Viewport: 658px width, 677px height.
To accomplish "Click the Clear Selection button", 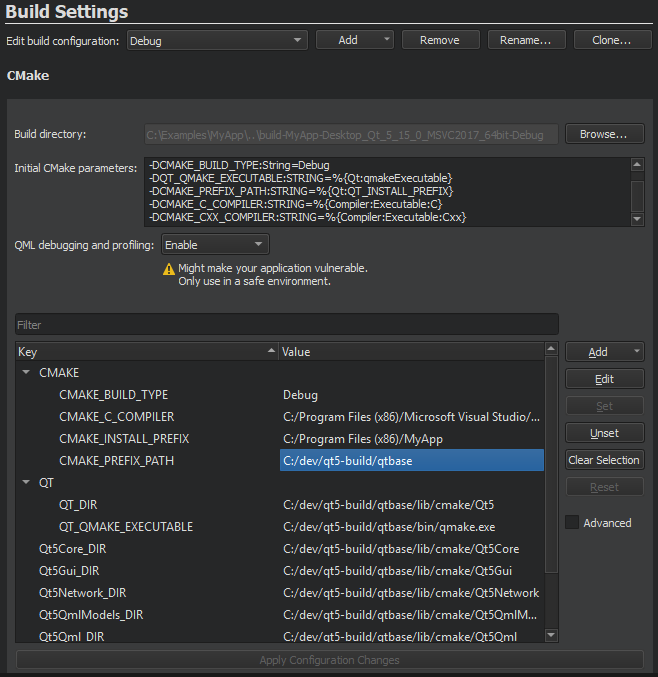I will 604,460.
